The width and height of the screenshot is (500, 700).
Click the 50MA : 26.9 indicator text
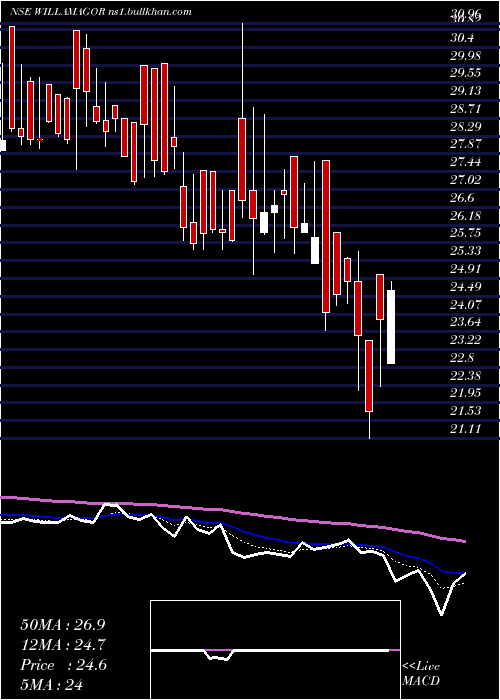pyautogui.click(x=63, y=625)
